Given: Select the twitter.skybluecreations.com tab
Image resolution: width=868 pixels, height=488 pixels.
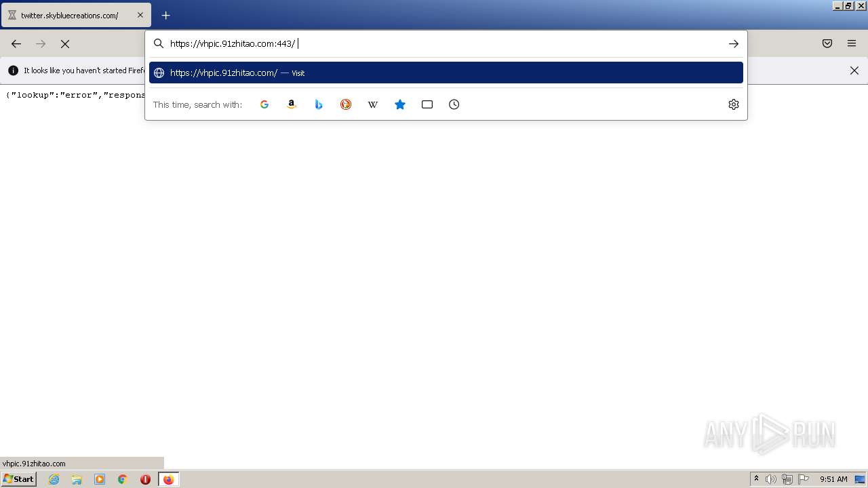Looking at the screenshot, I should (76, 15).
